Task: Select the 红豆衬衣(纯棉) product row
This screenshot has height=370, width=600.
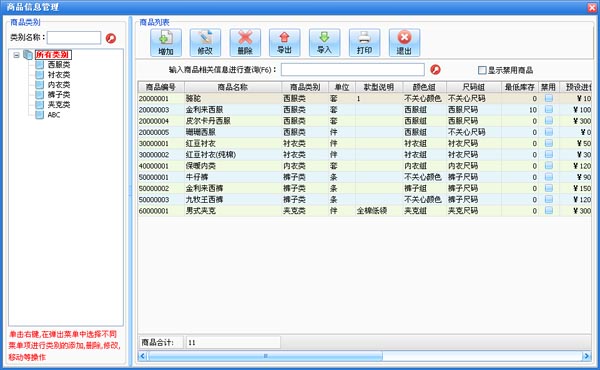Action: click(365, 155)
